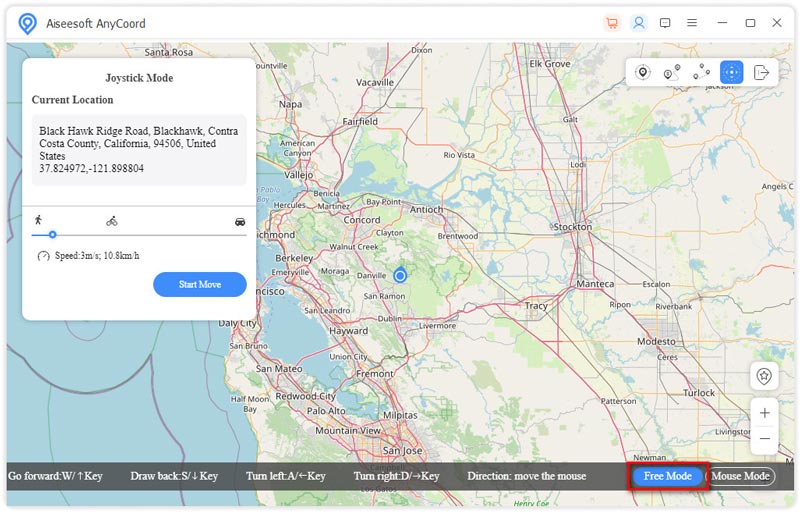
Task: Click the speedometer icon beside Speed
Action: 43,256
